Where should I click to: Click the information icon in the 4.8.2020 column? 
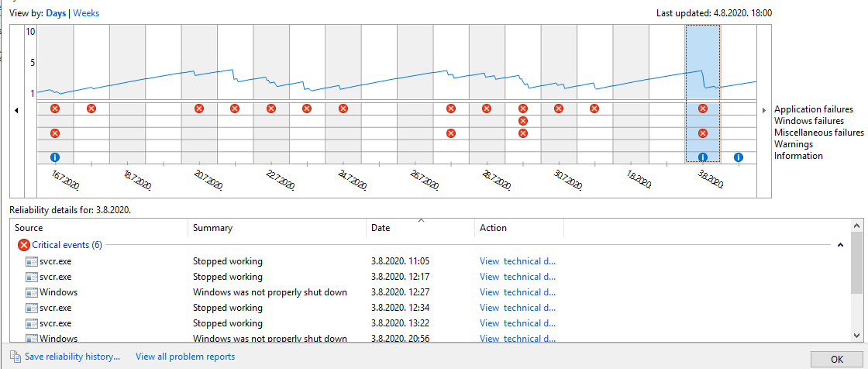(x=739, y=157)
